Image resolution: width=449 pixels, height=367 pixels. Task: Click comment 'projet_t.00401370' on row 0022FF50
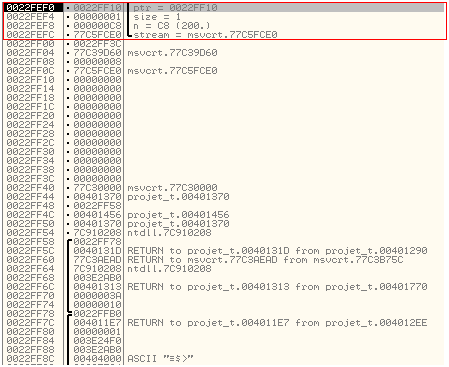178,224
